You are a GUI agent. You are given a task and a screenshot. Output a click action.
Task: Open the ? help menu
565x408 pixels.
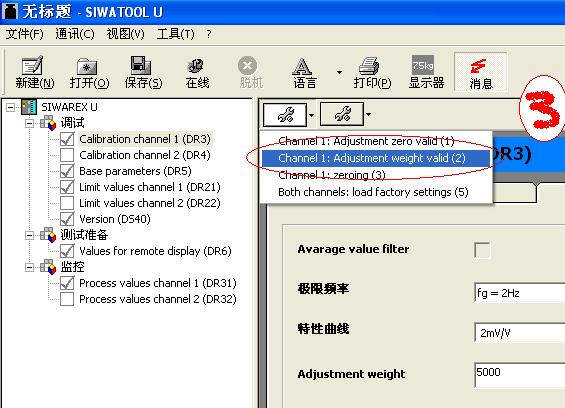coord(209,34)
